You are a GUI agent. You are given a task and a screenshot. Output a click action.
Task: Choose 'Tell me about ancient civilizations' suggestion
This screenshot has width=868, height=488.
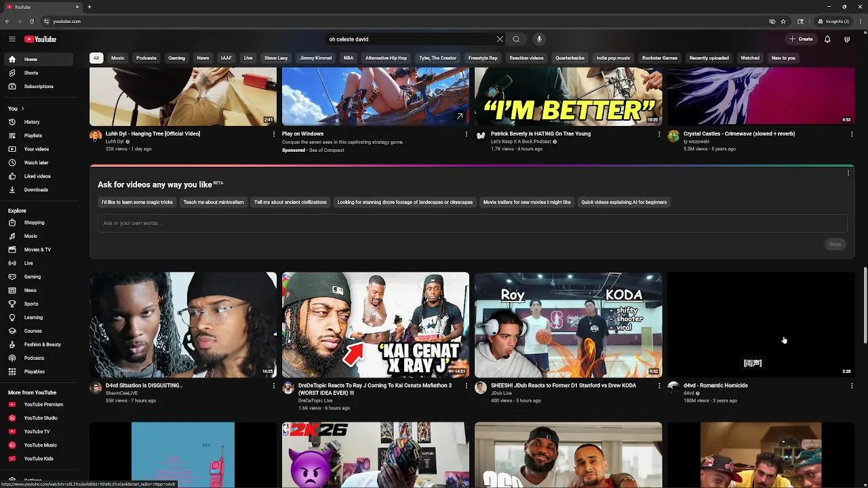(290, 202)
